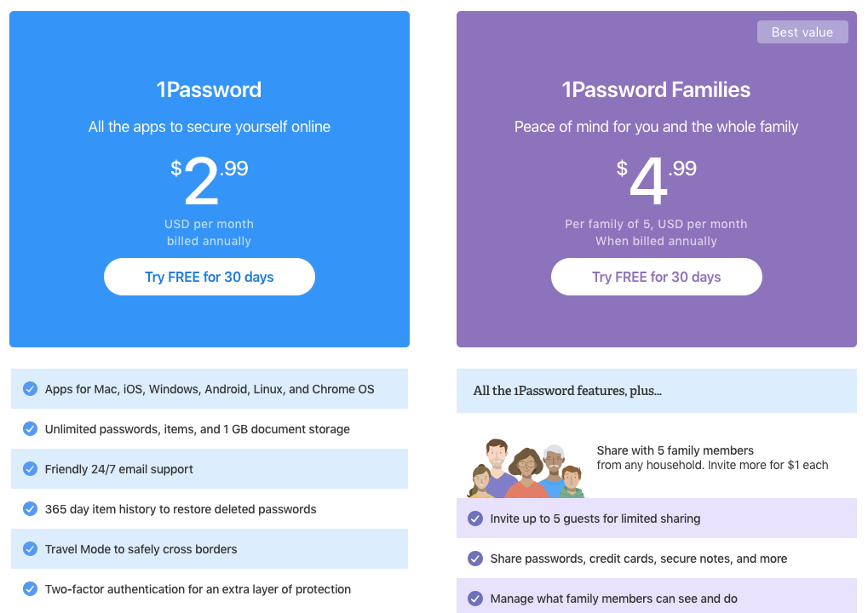Click the checkmark beside Apps for Mac feature
The width and height of the screenshot is (868, 613).
[30, 389]
